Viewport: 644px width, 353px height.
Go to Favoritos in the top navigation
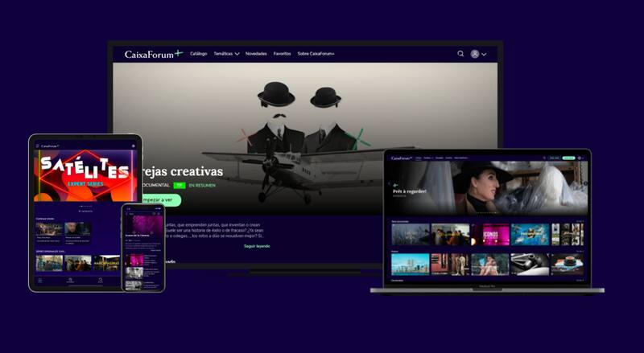(x=282, y=54)
